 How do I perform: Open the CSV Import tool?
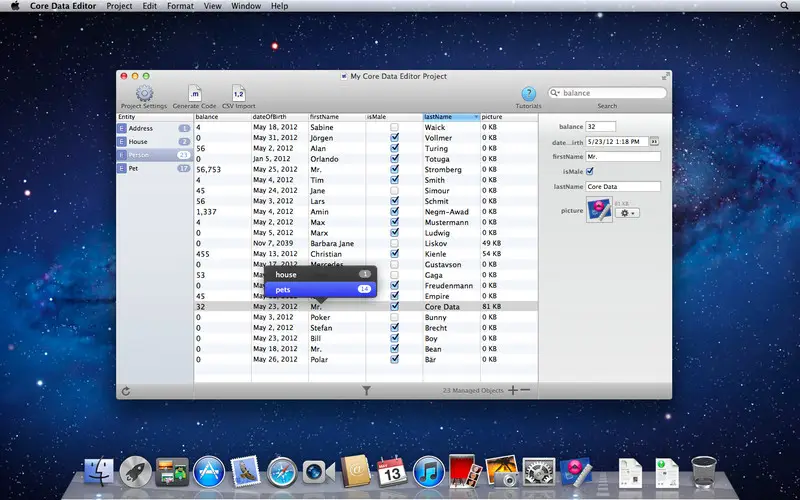tap(239, 93)
